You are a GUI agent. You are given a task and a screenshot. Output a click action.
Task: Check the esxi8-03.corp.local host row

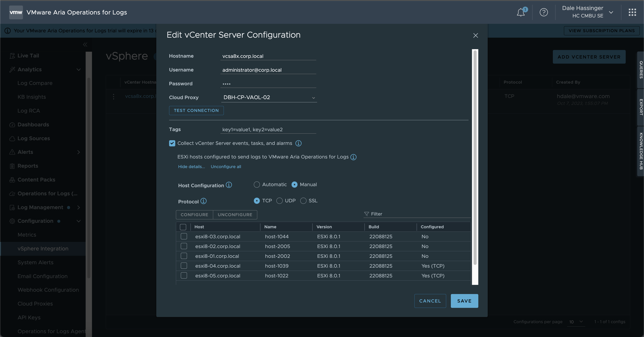tap(184, 236)
